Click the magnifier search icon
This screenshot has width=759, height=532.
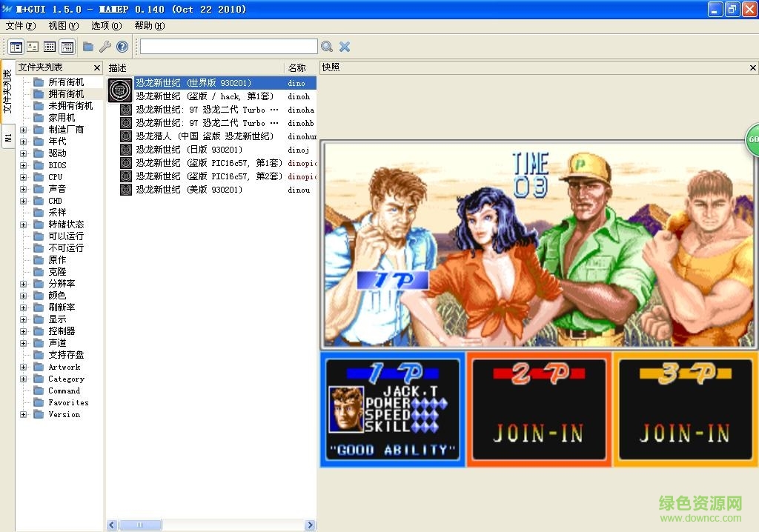coord(327,47)
